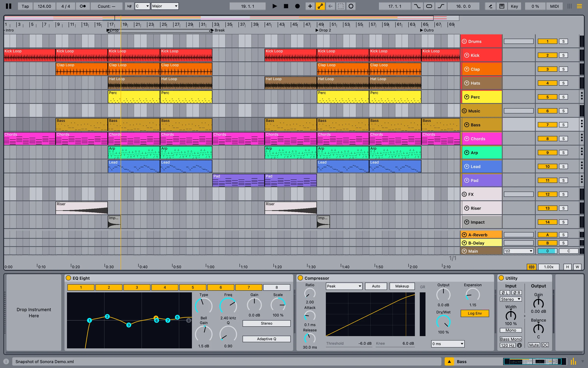Open the Major scale dropdown
Viewport: 588px width, 368px height.
pos(165,6)
